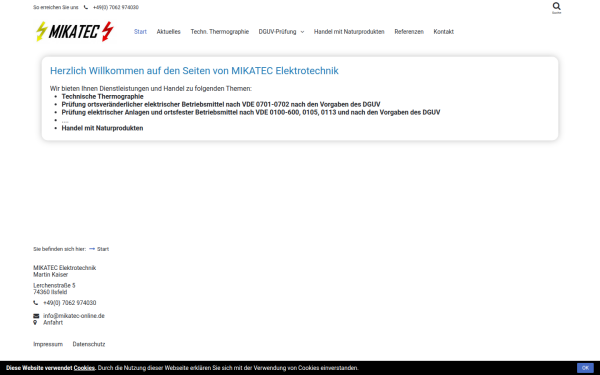Click the breadcrumb arrow icon
Viewport: 600px width, 375px height.
point(92,249)
